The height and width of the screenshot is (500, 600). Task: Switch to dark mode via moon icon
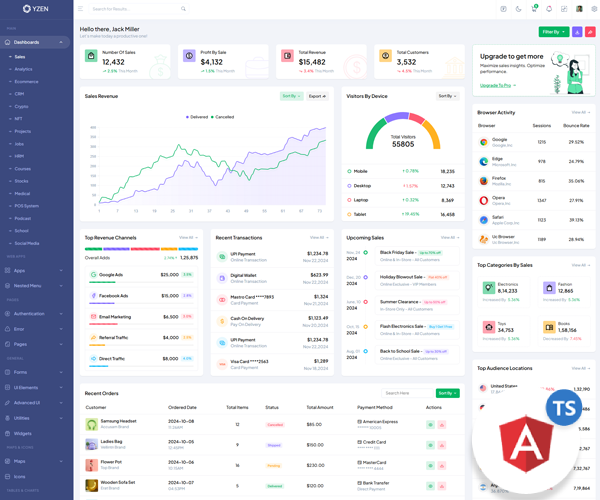coord(518,9)
